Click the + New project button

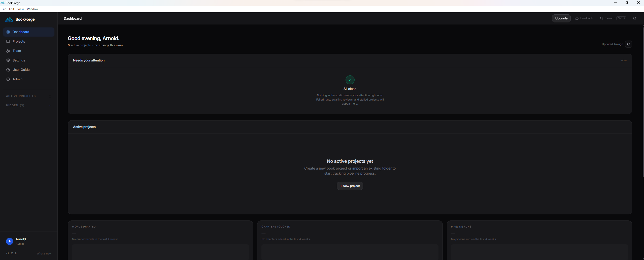click(350, 186)
